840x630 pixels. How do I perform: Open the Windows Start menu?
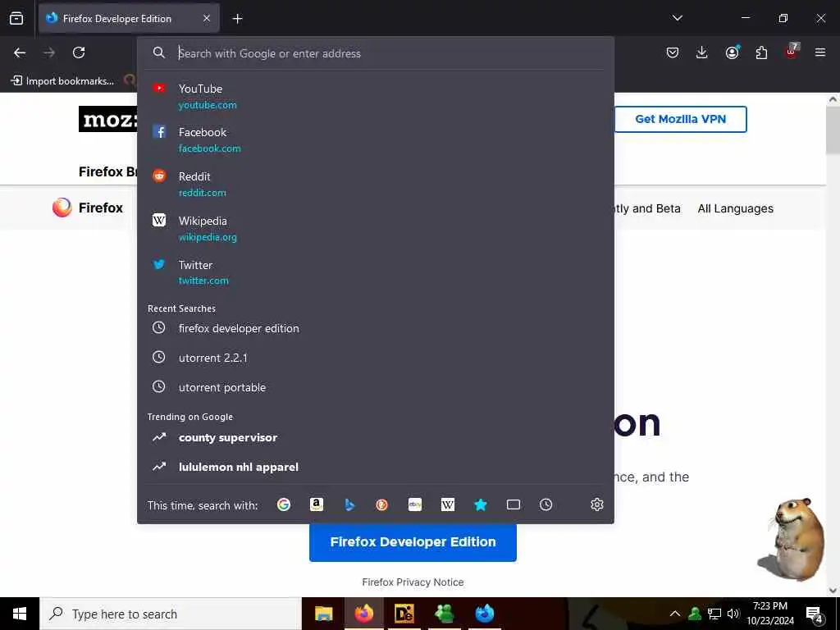[20, 614]
